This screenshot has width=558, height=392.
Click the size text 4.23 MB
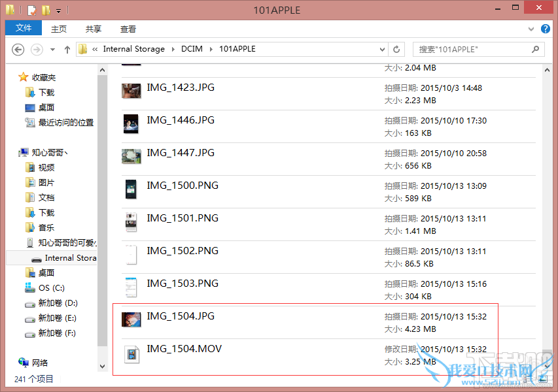[x=420, y=329]
